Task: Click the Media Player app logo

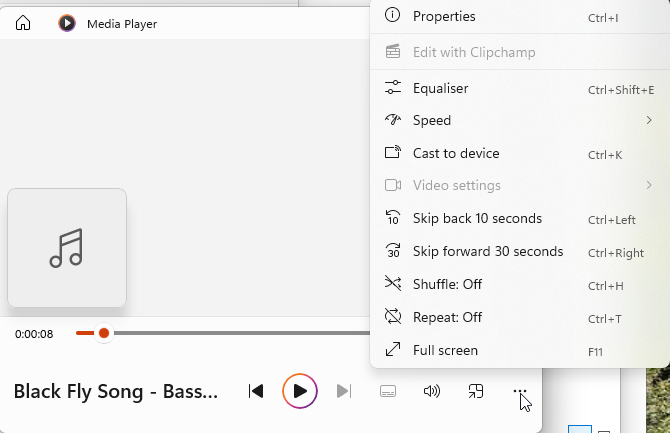Action: click(67, 23)
